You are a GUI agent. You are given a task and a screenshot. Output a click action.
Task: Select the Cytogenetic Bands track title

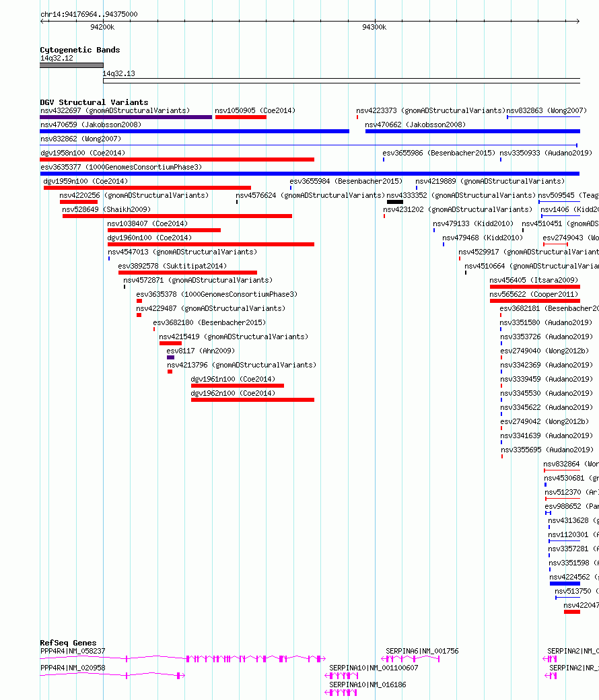point(80,50)
